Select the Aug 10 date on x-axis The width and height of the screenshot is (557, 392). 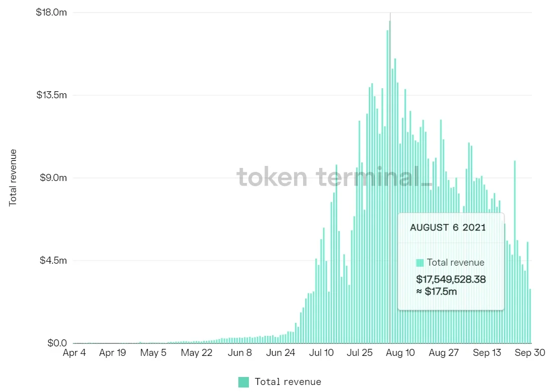tap(401, 353)
